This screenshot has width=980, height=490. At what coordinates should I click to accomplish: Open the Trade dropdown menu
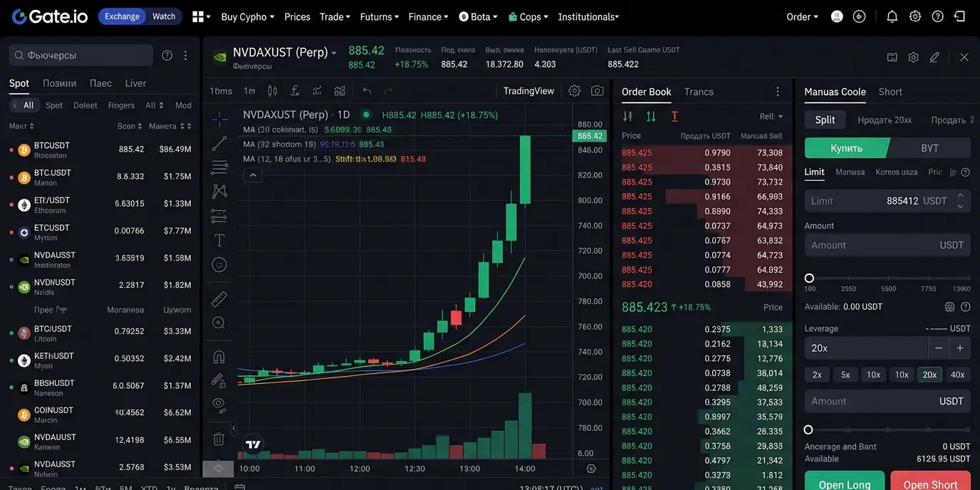(x=335, y=16)
